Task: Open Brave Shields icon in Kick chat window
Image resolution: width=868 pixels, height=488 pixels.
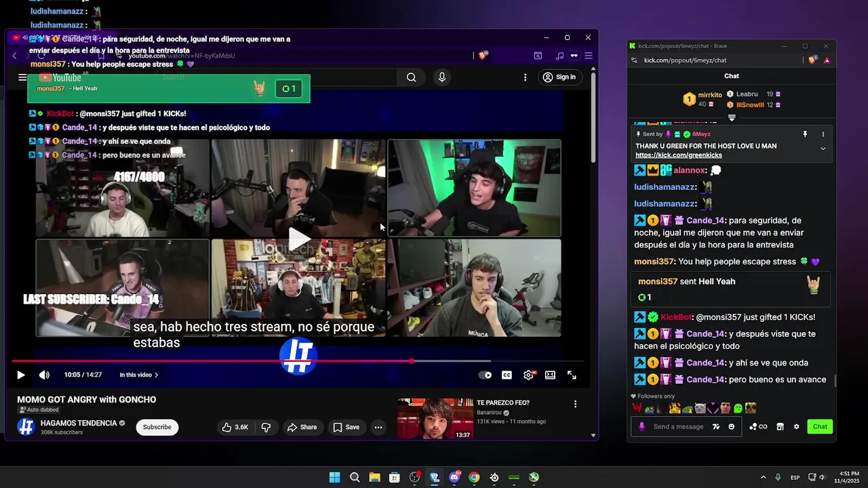Action: (812, 60)
